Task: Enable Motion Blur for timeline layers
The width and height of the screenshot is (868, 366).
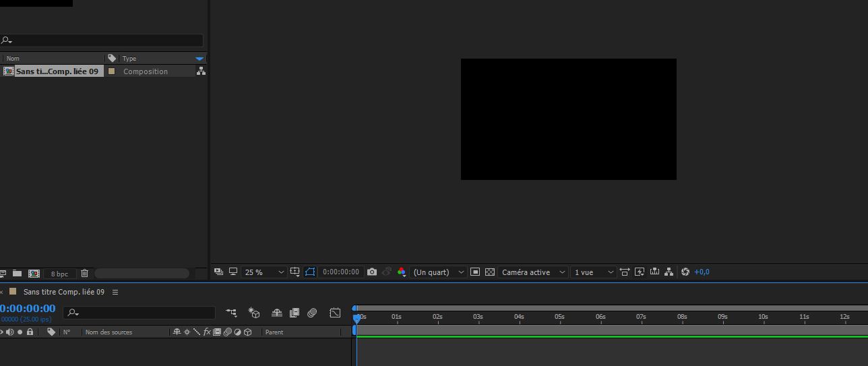Action: pos(312,313)
